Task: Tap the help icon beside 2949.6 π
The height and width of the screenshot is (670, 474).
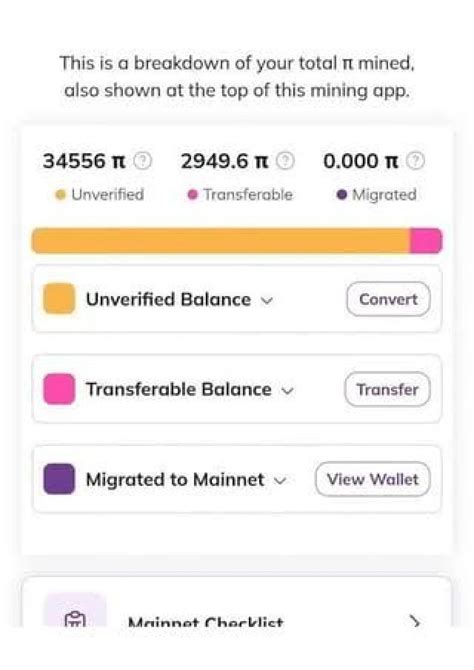Action: click(285, 161)
